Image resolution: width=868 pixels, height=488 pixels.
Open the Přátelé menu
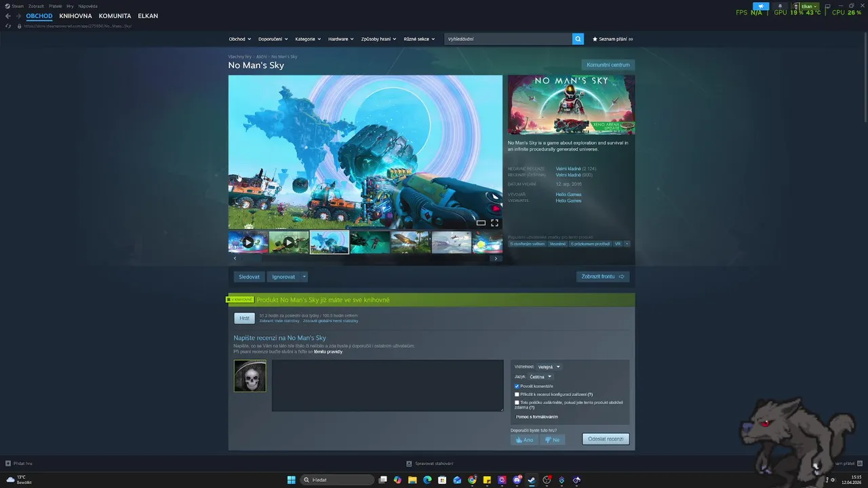pyautogui.click(x=56, y=6)
